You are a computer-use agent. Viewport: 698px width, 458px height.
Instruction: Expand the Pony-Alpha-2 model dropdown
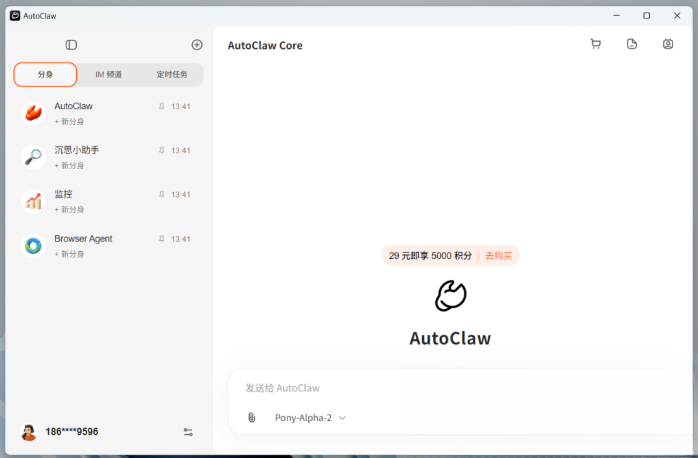(310, 418)
